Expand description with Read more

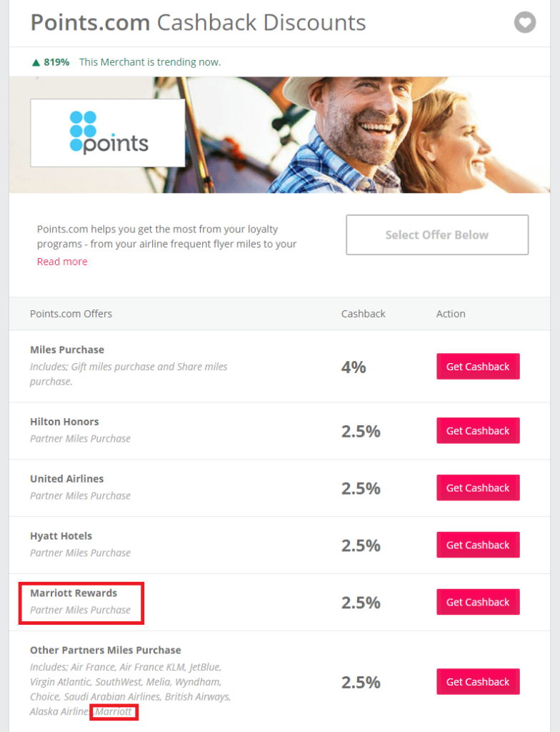(62, 262)
